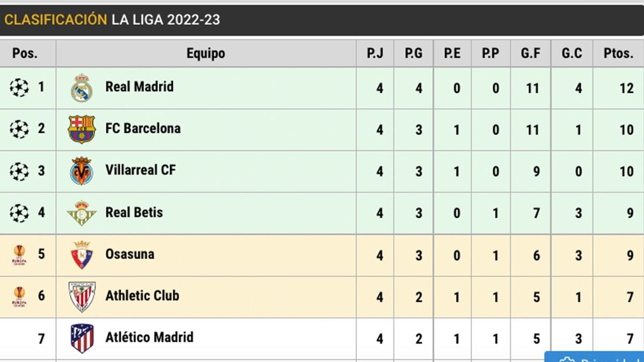644x362 pixels.
Task: Click the privacy button at bottom right
Action: tap(596, 358)
